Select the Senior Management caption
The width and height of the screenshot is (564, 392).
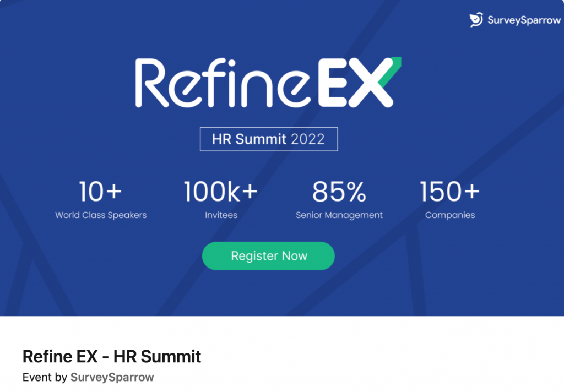(x=339, y=215)
